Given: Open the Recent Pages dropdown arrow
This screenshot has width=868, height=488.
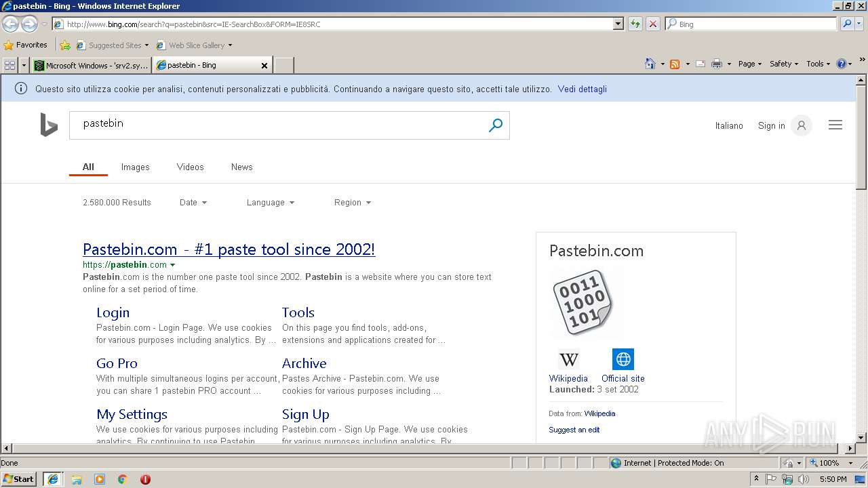Looking at the screenshot, I should [44, 24].
